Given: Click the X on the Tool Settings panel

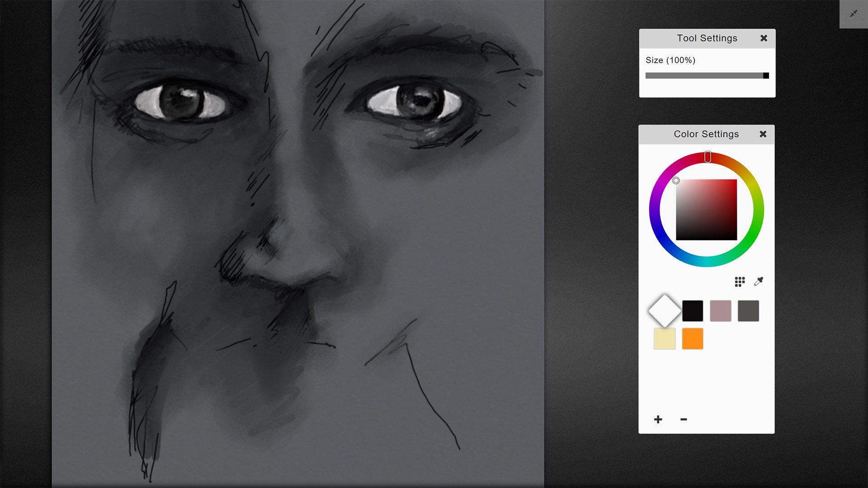Looking at the screenshot, I should tap(764, 38).
